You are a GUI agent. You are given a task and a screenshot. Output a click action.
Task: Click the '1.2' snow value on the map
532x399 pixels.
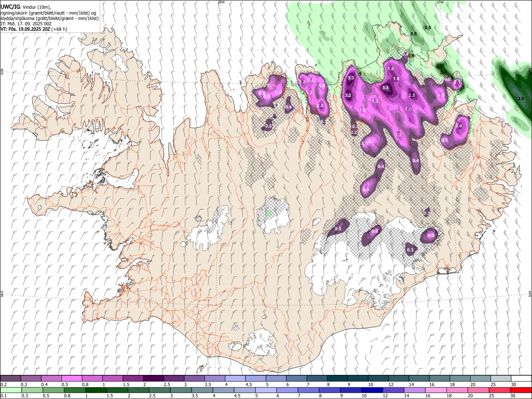tap(310, 93)
